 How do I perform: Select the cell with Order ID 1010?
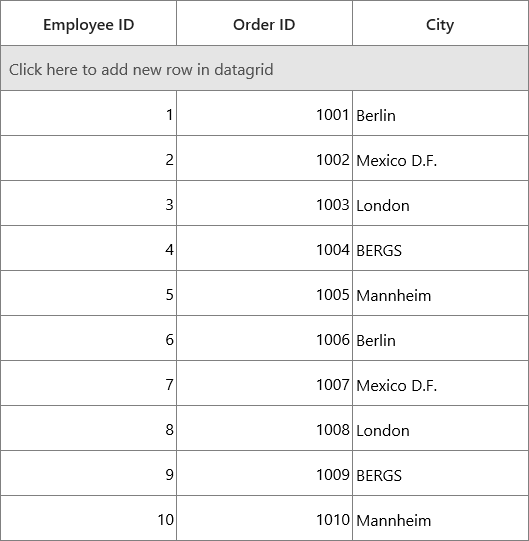click(x=264, y=518)
